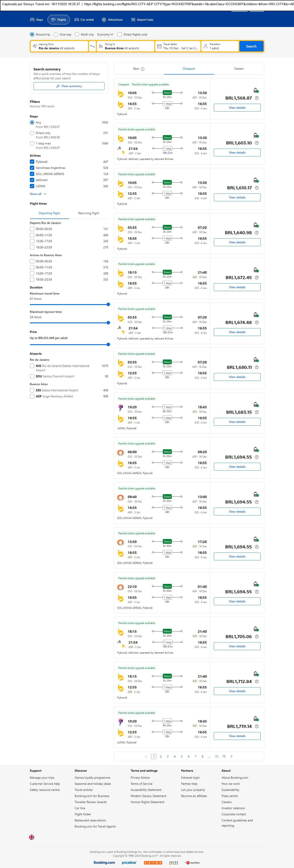The image size is (294, 868).
Task: Click the help icon beside BRL1,568.87 price
Action: click(257, 98)
